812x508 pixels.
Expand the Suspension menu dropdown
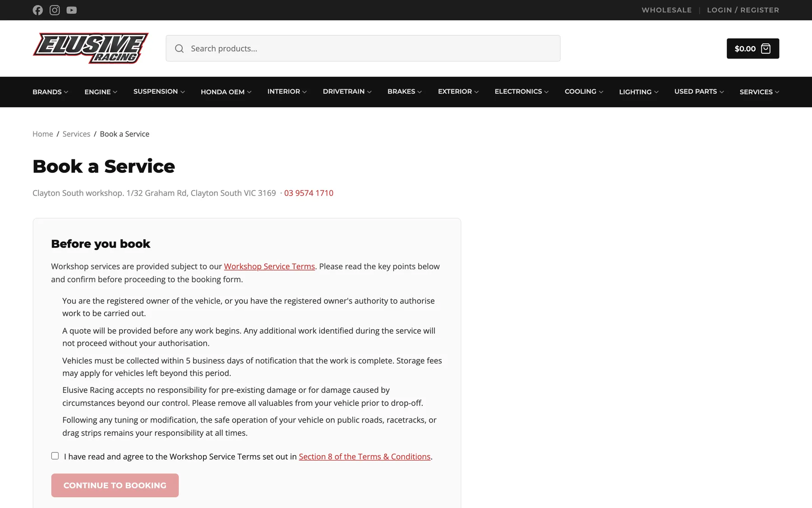[159, 92]
